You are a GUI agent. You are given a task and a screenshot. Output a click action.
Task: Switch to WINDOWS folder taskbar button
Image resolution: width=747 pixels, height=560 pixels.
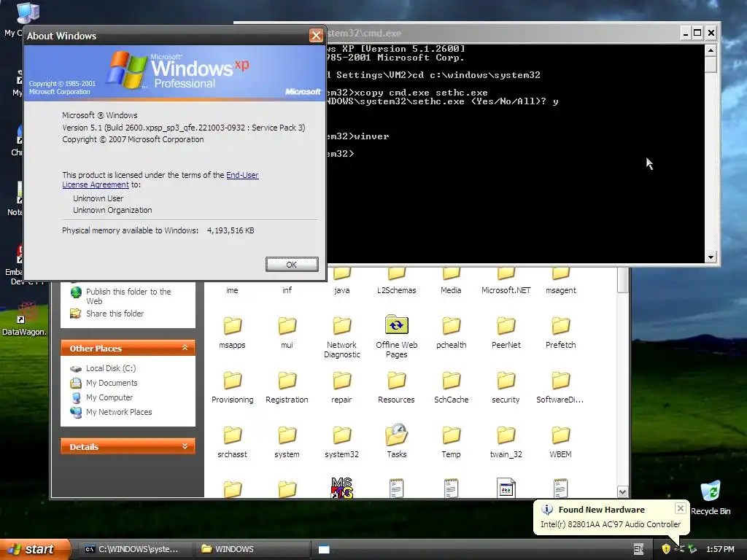(252, 549)
